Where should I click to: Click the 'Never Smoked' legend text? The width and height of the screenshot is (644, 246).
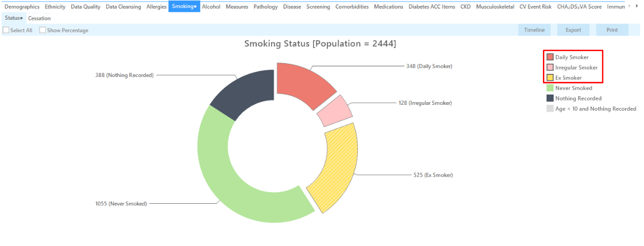click(574, 88)
